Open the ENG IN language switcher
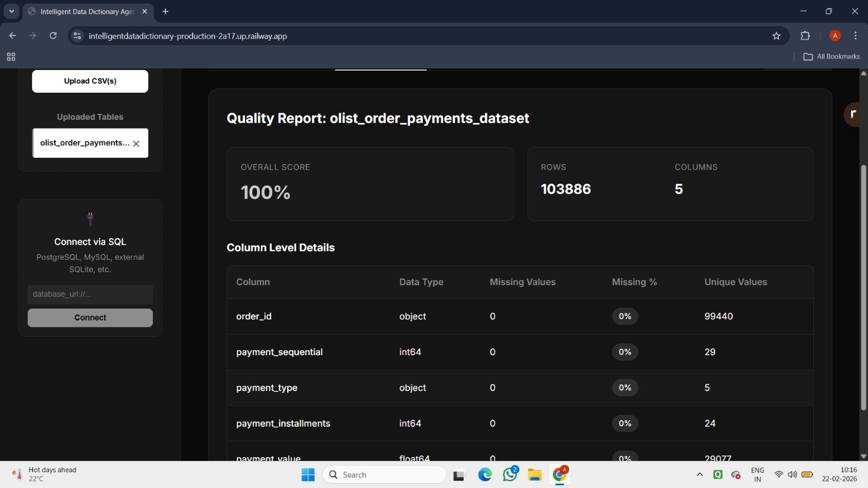This screenshot has width=868, height=488. tap(758, 475)
